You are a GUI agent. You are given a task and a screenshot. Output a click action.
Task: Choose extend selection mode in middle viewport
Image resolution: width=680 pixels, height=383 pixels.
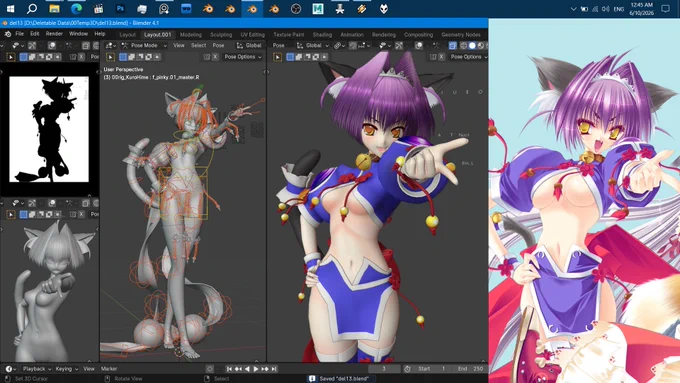click(x=131, y=57)
